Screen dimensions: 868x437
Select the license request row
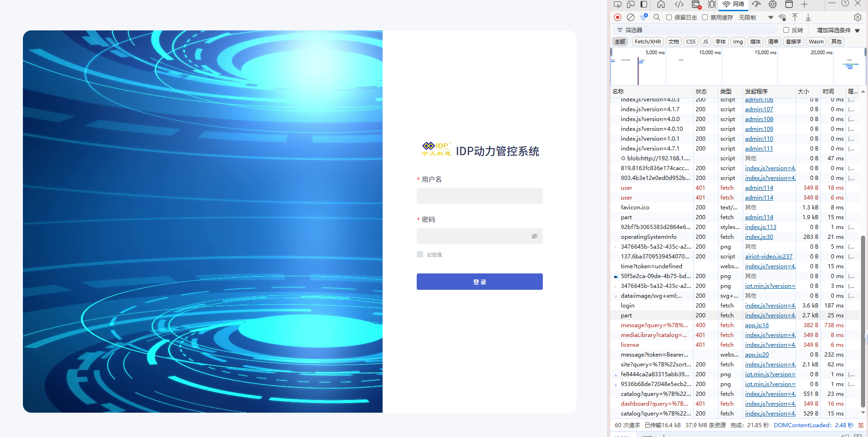735,345
